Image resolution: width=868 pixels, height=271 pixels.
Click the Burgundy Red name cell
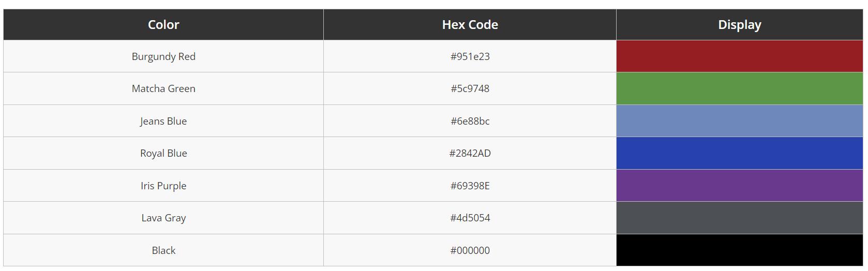(163, 56)
